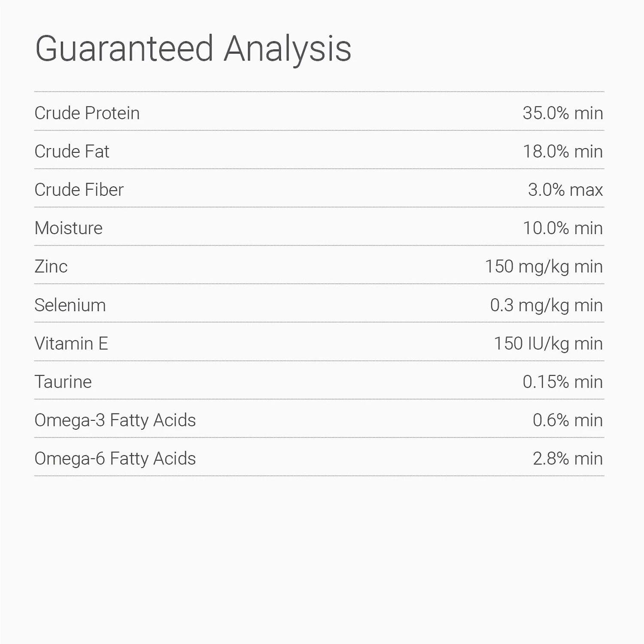Select the Crude Protein label
The image size is (644, 644).
pyautogui.click(x=87, y=113)
